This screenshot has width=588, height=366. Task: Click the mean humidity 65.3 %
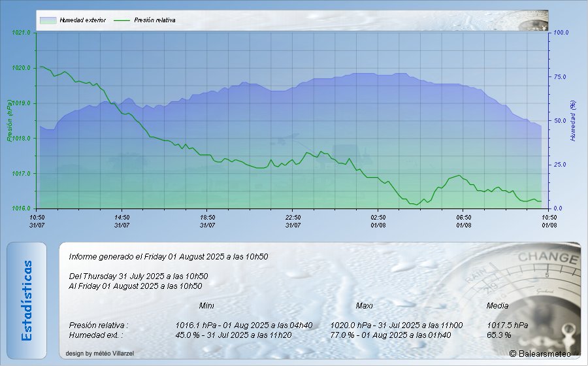pos(498,335)
